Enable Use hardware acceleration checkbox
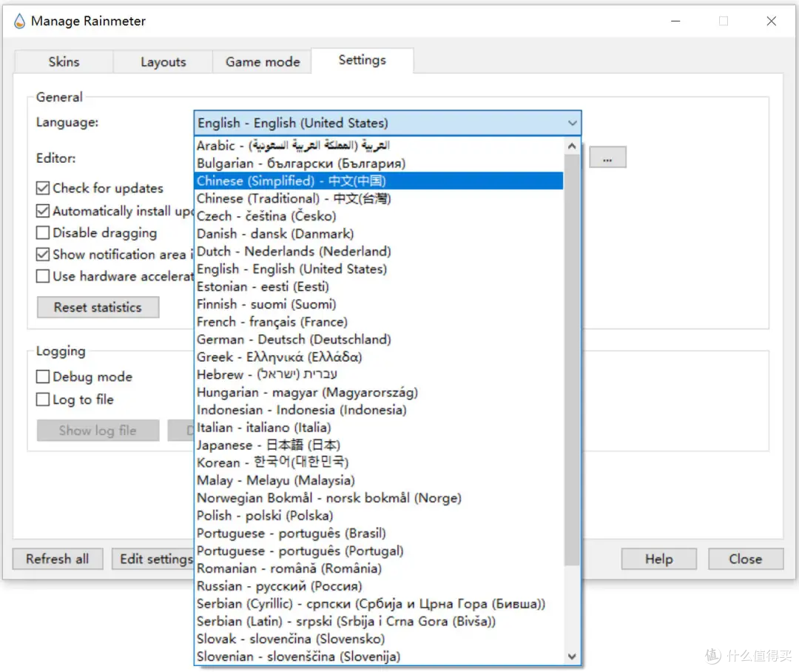 (x=43, y=276)
